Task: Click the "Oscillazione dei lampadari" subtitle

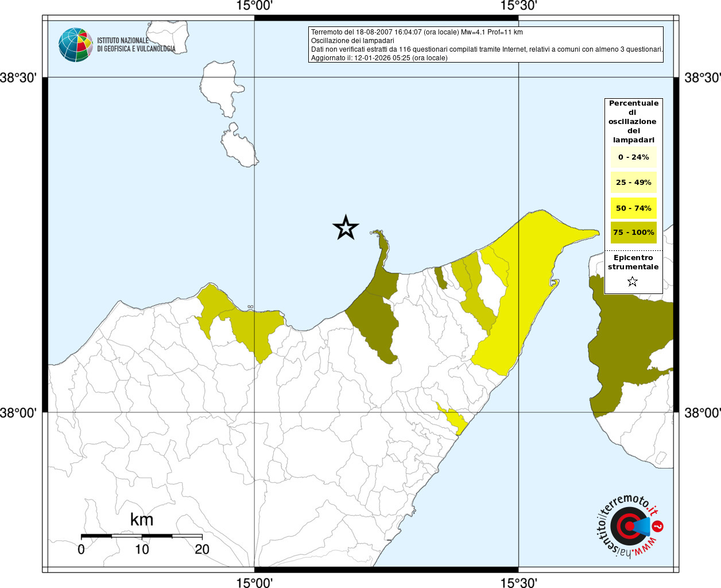Action: pyautogui.click(x=352, y=41)
